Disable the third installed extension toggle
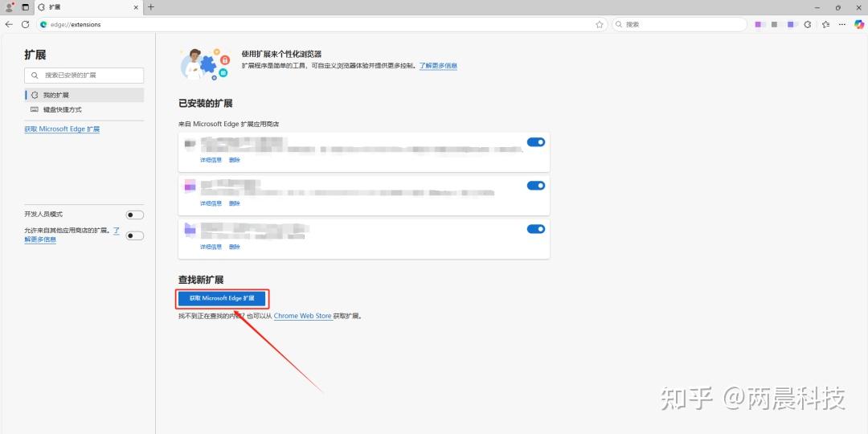 pos(536,228)
